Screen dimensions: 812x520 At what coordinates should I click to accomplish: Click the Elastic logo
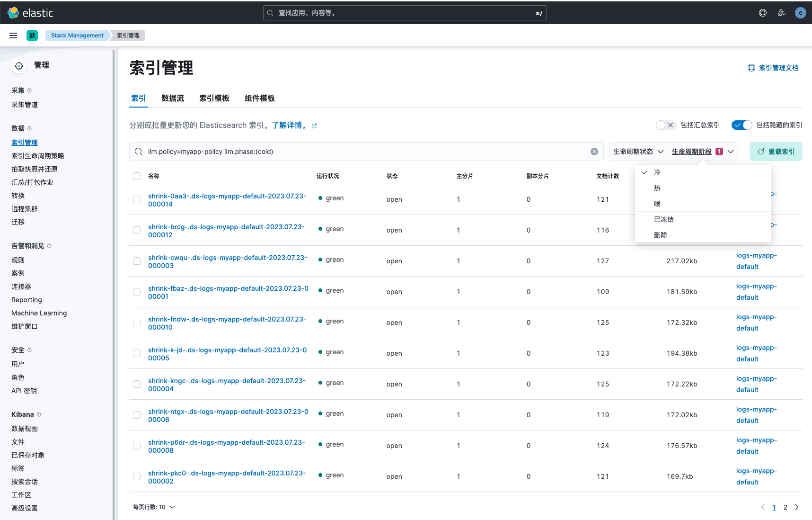31,13
